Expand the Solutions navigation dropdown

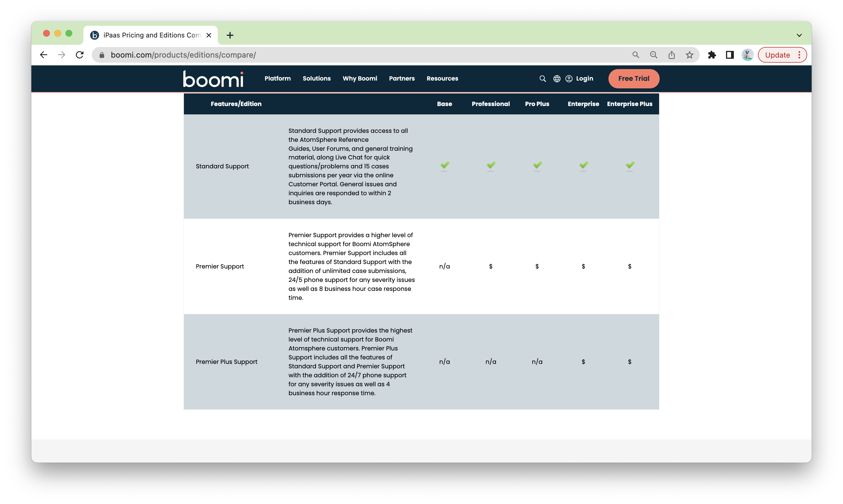(x=316, y=78)
